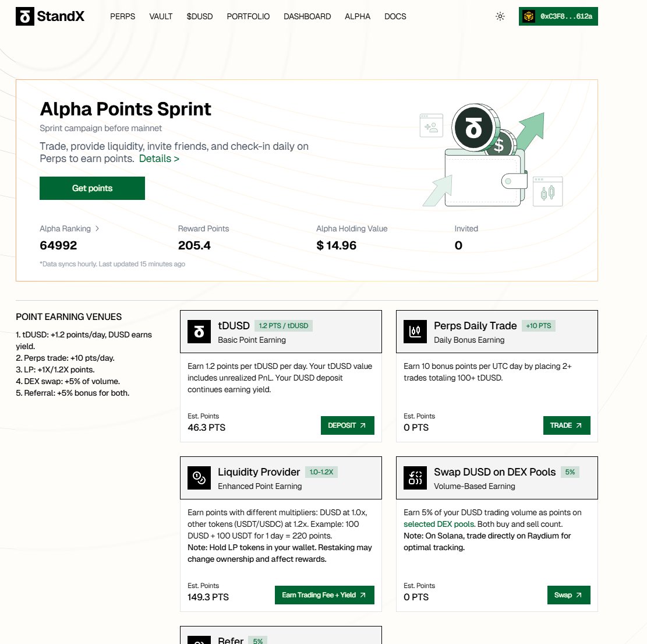Click the StandX logo icon
Screen dimensions: 647x644
(25, 16)
